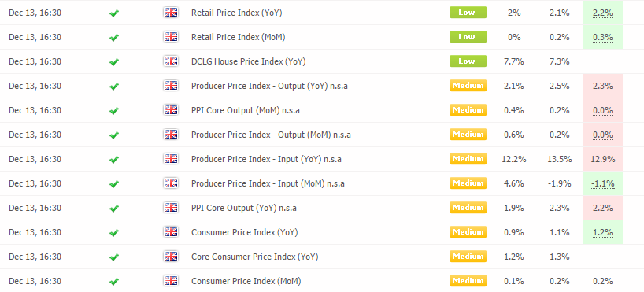Image resolution: width=644 pixels, height=292 pixels.
Task: Click the underlined 12.9% value in the pink cell
Action: [603, 159]
